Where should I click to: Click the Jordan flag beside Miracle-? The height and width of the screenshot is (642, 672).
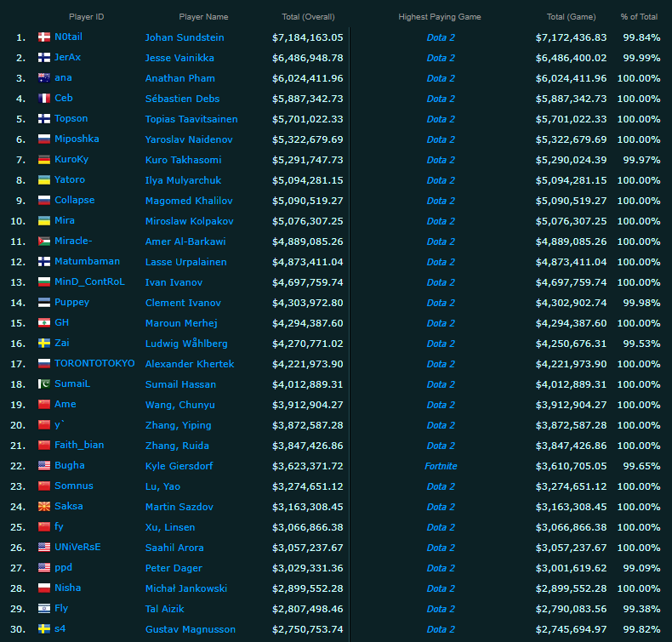click(x=44, y=241)
